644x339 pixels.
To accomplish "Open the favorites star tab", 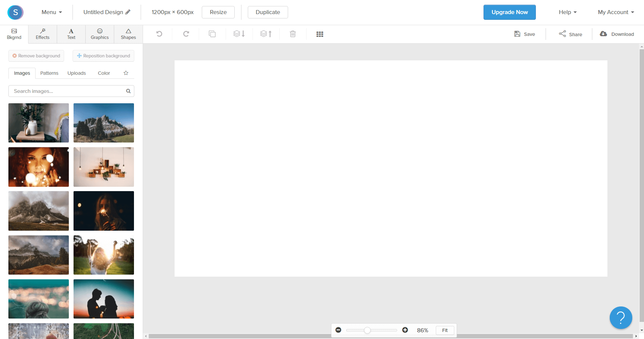I will [x=126, y=73].
